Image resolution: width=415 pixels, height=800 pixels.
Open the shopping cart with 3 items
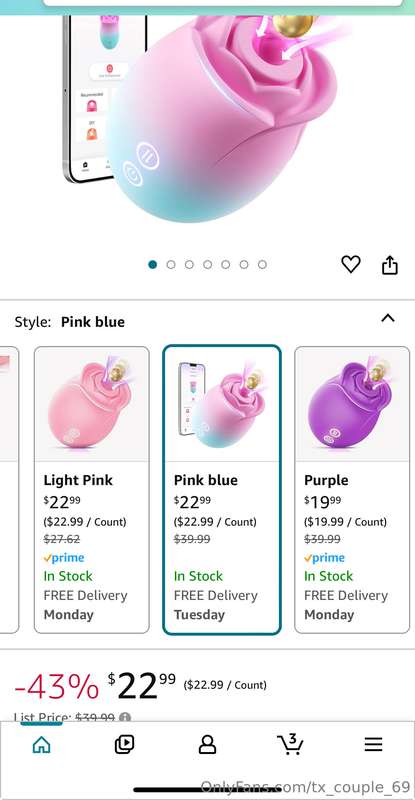click(x=290, y=744)
